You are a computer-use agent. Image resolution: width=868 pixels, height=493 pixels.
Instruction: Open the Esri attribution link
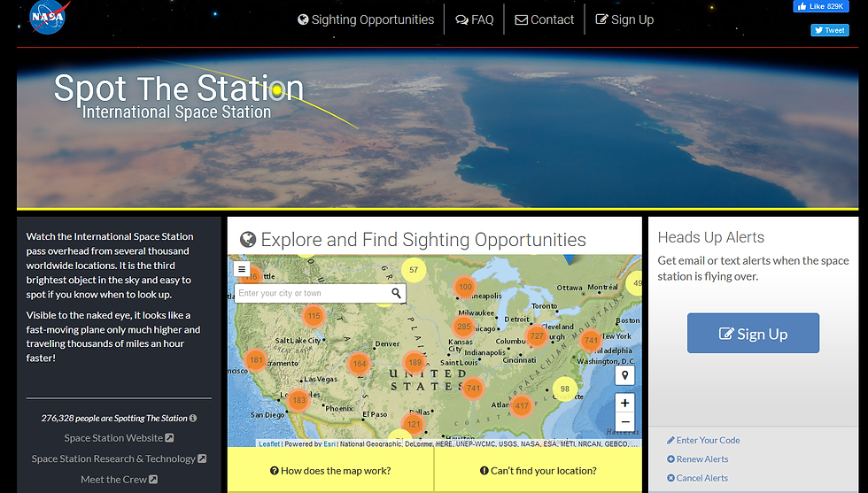pos(329,443)
